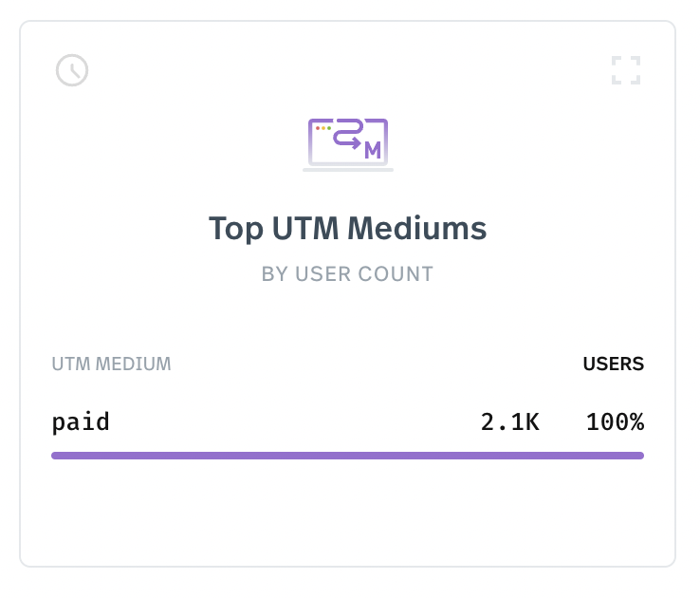Sort by the UTM MEDIUM column header

111,364
